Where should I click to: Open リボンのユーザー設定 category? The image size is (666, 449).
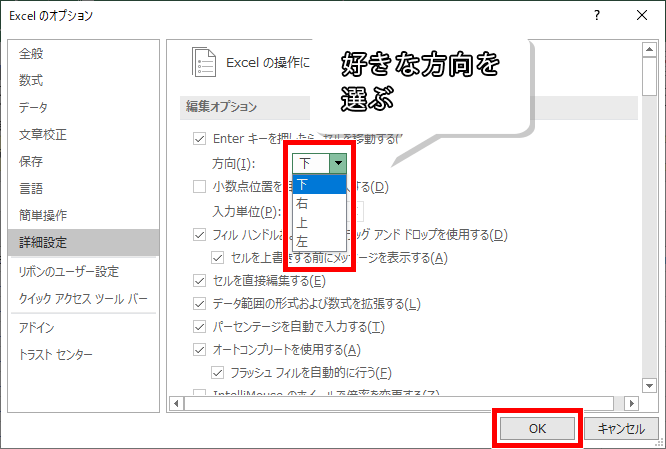[x=83, y=271]
